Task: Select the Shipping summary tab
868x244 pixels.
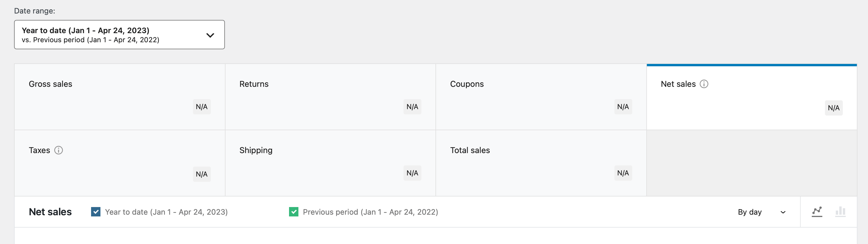Action: 330,163
